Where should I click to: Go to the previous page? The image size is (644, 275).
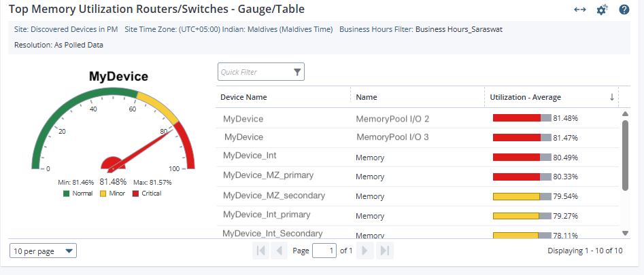(x=279, y=251)
